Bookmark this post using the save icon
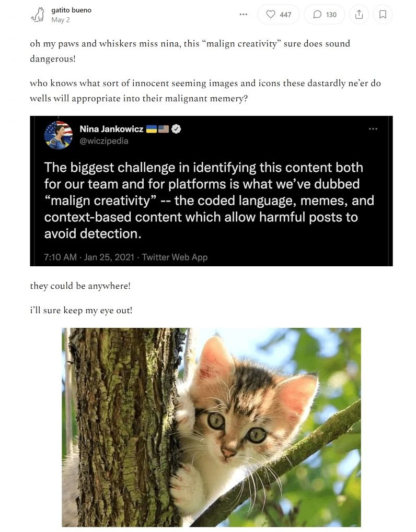 coord(383,14)
